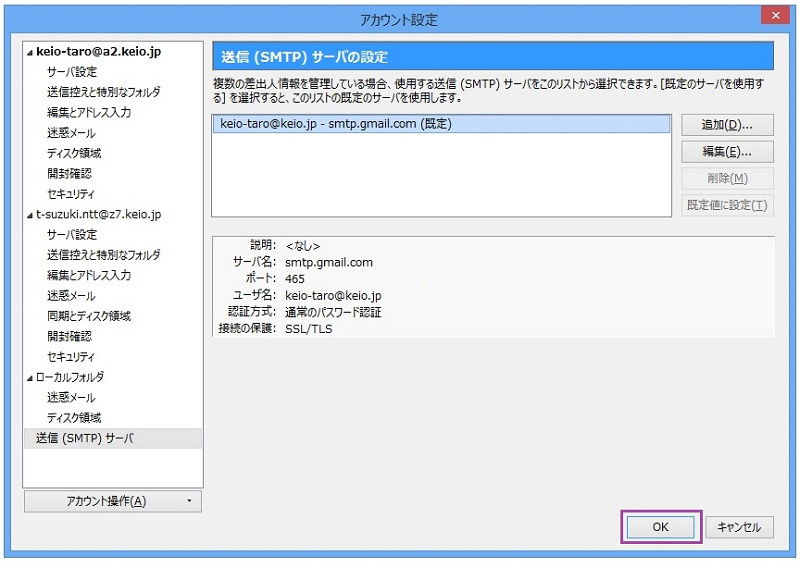Select 迷惑メール under ローカルフォルダ
Viewport: 800px width, 568px height.
click(71, 397)
